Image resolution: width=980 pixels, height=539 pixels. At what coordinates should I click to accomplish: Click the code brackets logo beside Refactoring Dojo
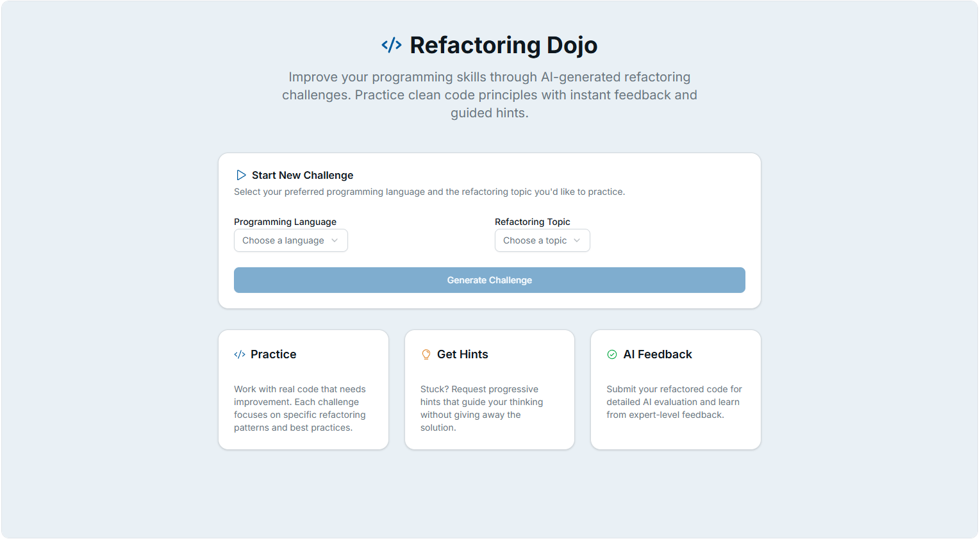click(392, 45)
